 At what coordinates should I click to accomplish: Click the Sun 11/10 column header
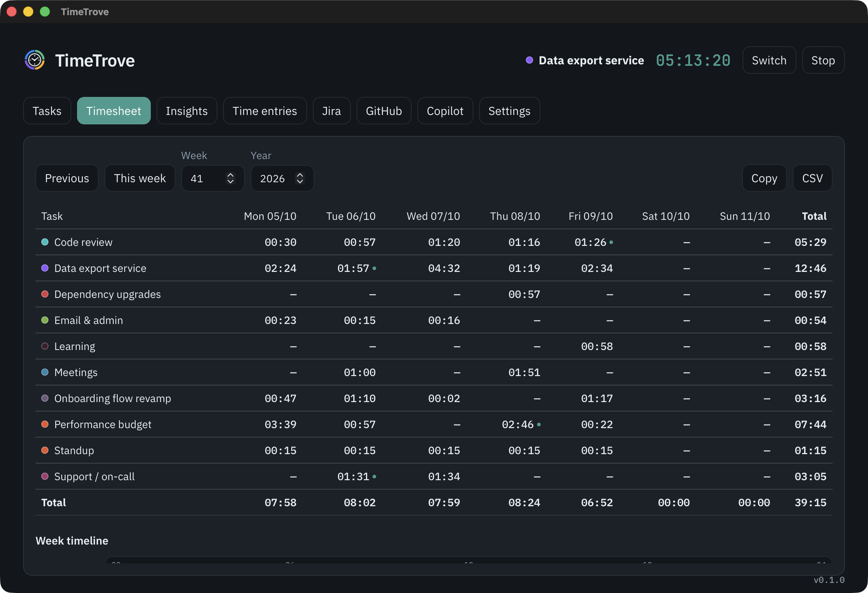pos(745,216)
